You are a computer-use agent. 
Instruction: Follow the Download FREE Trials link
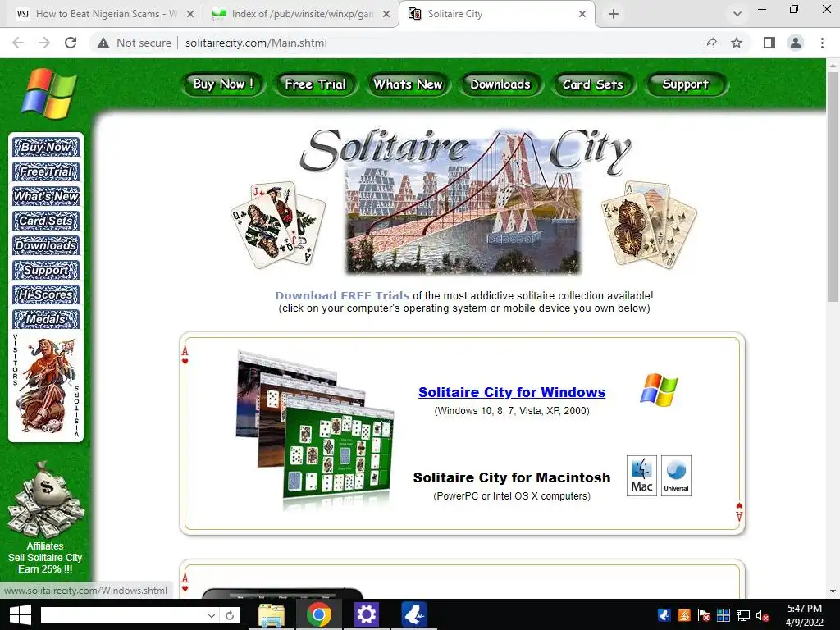pos(342,295)
